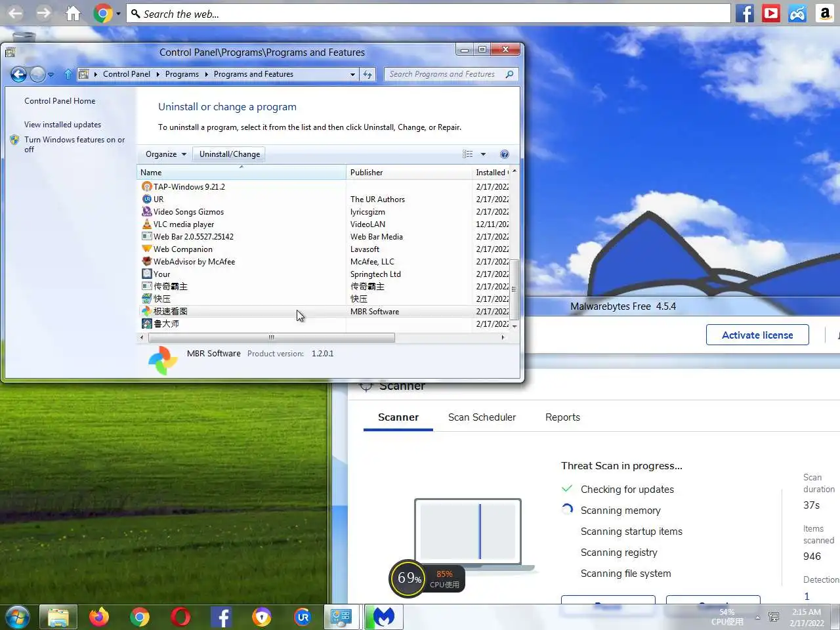Switch to the Scan Scheduler tab
The image size is (840, 630).
pyautogui.click(x=482, y=417)
